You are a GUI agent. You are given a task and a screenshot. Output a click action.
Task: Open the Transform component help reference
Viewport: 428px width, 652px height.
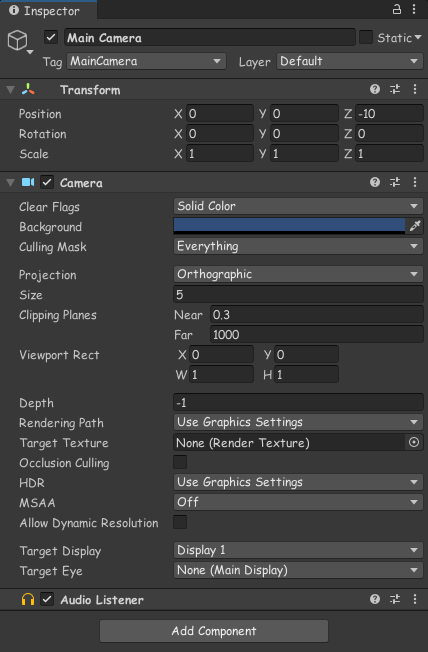(x=375, y=89)
